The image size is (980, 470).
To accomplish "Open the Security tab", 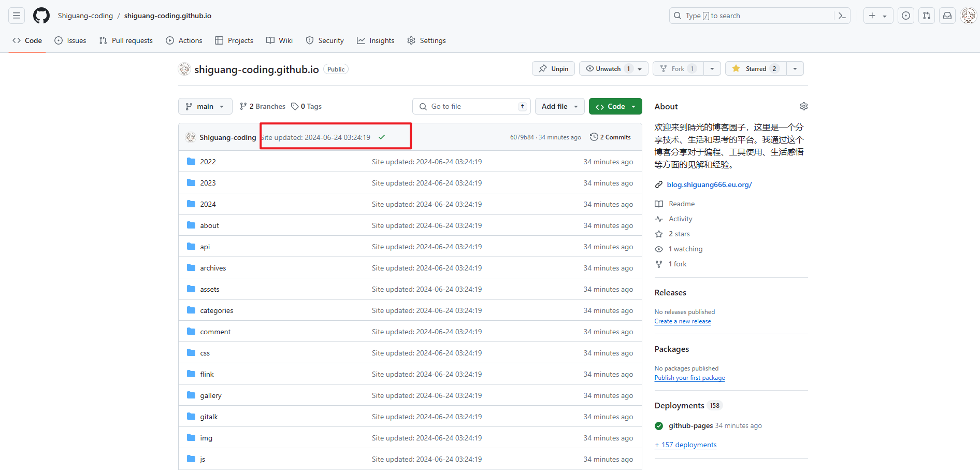I will click(x=325, y=40).
